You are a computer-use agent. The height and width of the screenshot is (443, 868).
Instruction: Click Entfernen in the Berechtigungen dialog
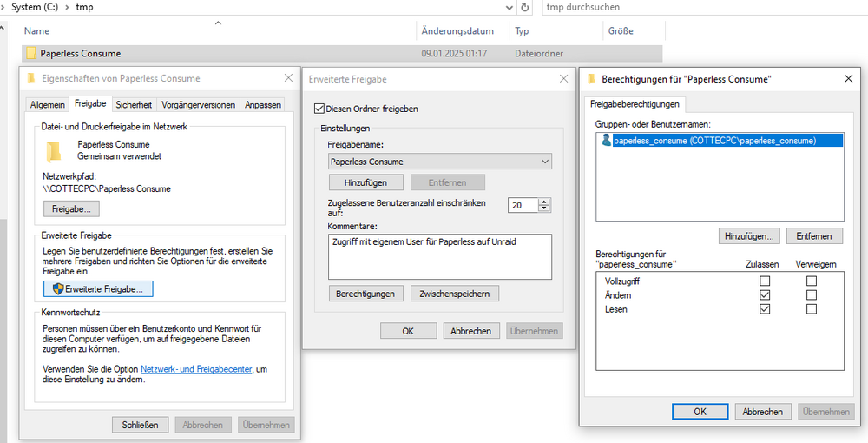tap(814, 236)
